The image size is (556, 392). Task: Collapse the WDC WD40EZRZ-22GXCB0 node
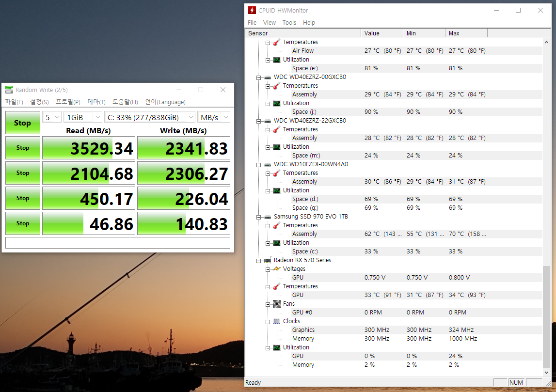coord(259,121)
